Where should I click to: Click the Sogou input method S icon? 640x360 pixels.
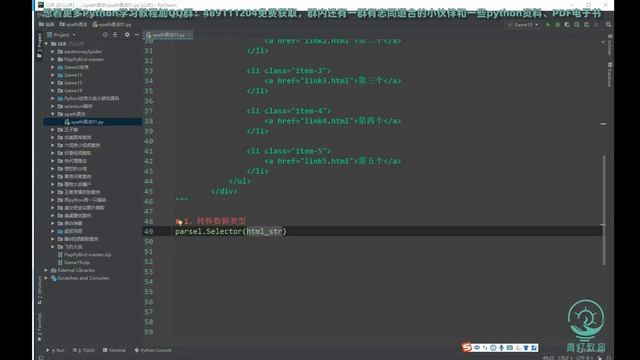pos(466,347)
